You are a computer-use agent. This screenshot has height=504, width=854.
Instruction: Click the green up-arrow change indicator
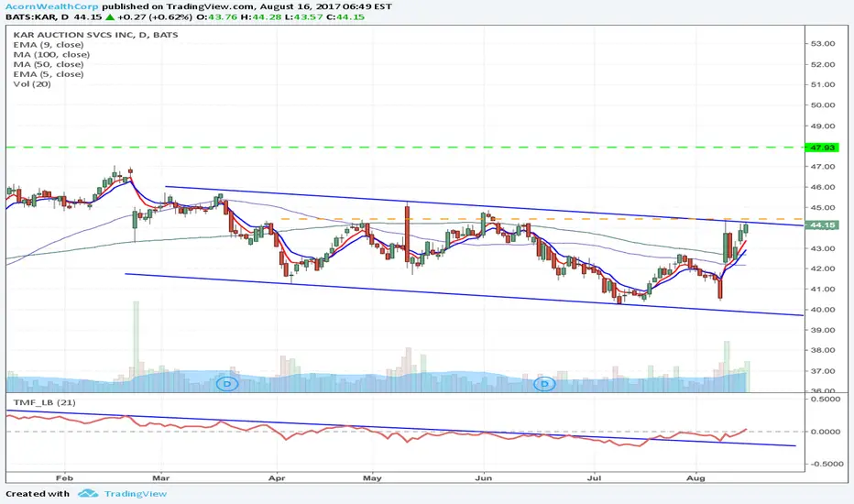tap(109, 16)
